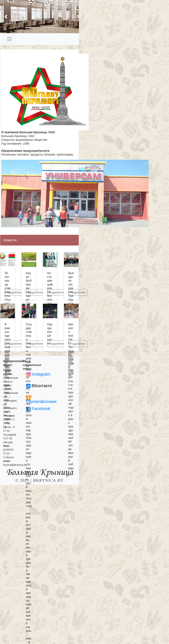Open the group photo news thumbnail
The height and width of the screenshot is (644, 169).
coord(71,260)
